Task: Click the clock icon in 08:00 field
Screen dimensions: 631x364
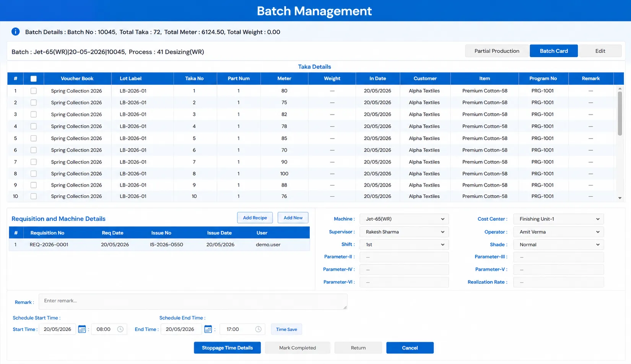Action: pos(120,329)
